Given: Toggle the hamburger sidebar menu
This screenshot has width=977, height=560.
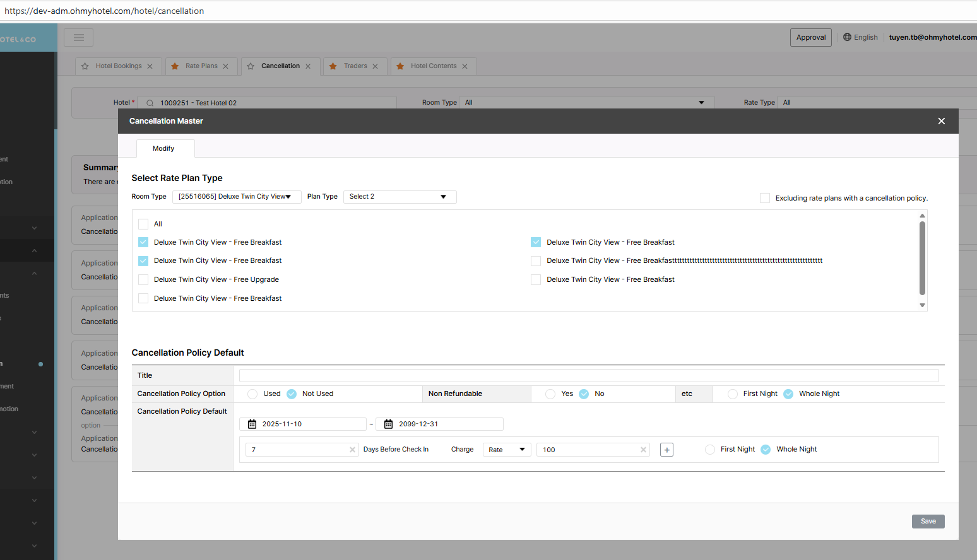Looking at the screenshot, I should (79, 37).
